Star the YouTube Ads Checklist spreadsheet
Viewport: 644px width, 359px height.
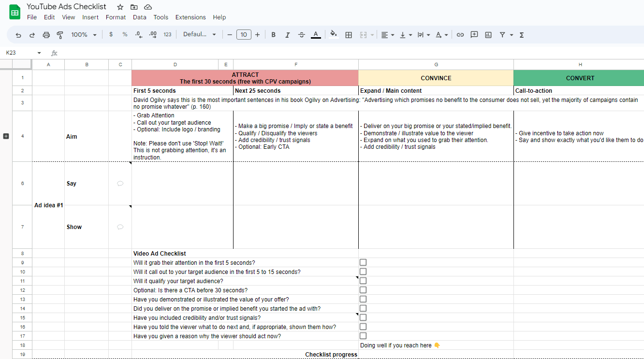click(119, 7)
